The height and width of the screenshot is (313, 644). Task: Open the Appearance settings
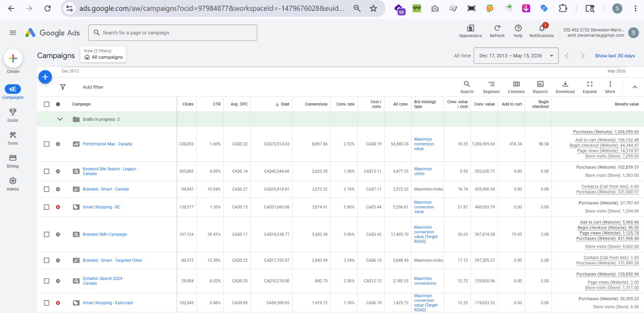point(471,31)
